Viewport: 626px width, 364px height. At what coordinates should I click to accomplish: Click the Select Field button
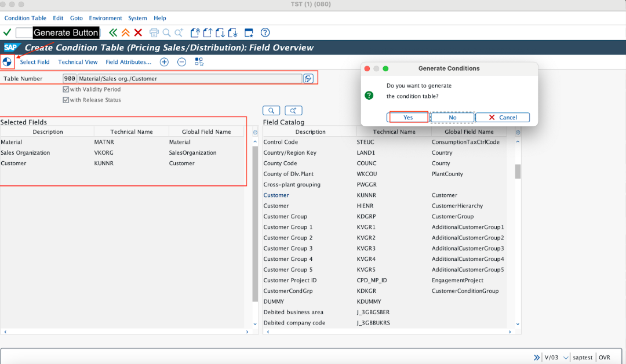(35, 62)
